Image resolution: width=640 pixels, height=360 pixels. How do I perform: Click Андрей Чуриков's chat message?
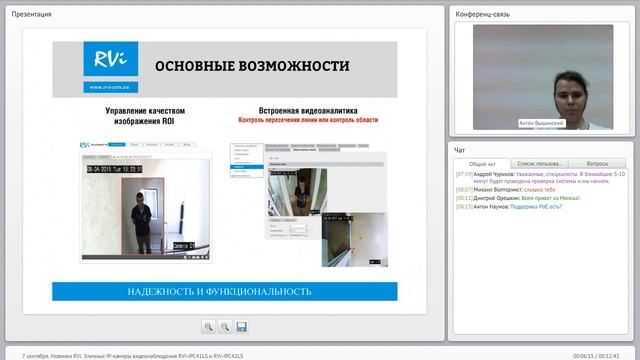[540, 178]
